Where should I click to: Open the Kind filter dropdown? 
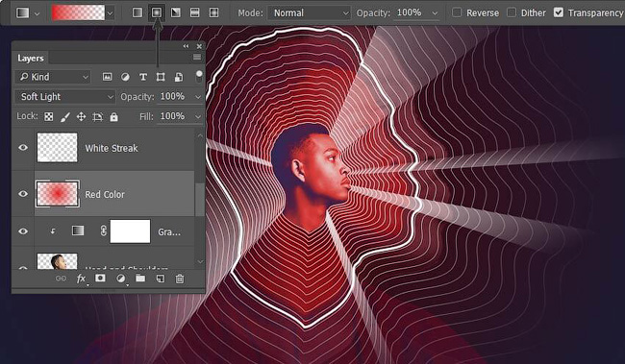click(53, 77)
